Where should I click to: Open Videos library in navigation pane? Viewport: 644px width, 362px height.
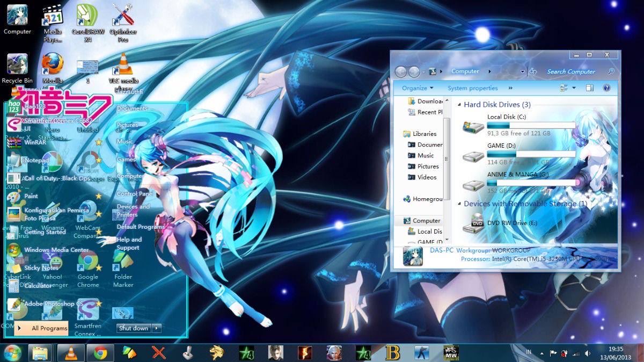(422, 177)
